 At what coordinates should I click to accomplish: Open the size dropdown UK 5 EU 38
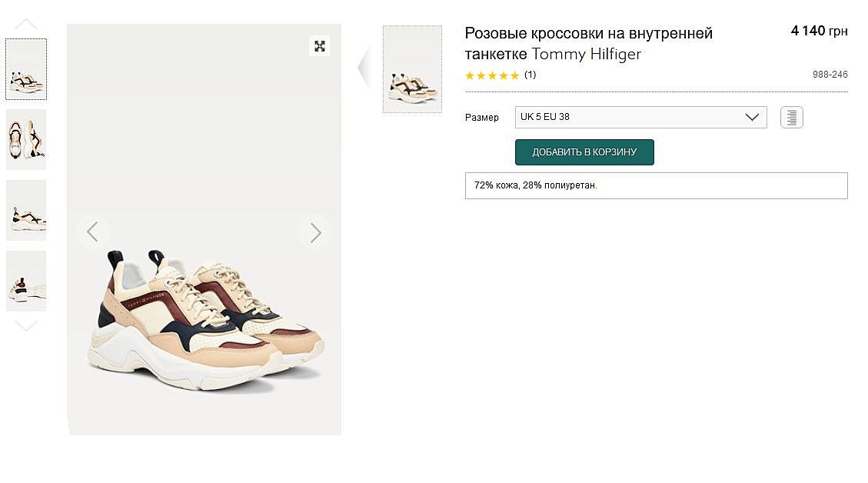[640, 117]
